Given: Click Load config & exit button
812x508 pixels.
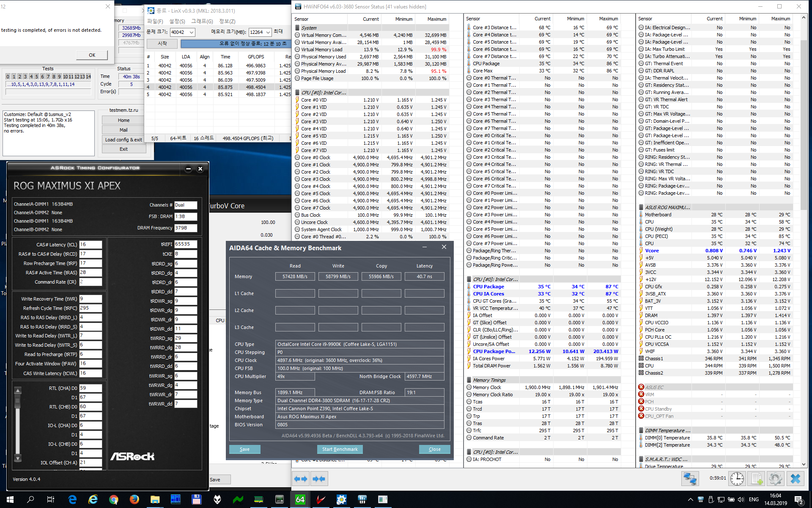Looking at the screenshot, I should coord(123,140).
